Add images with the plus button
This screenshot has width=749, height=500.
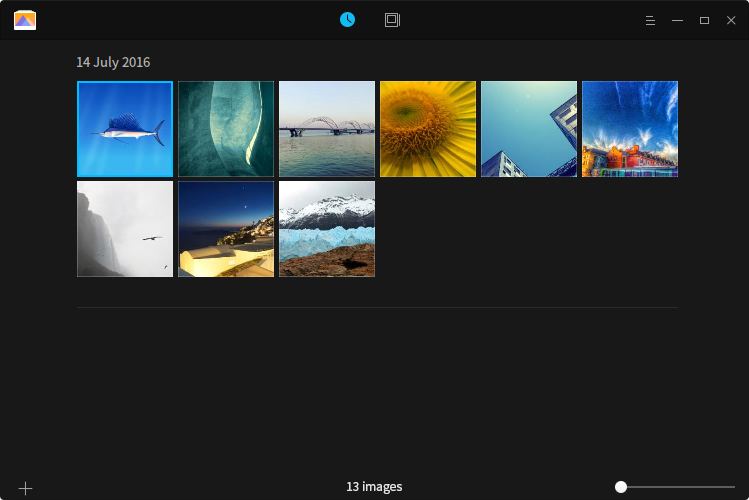[25, 488]
